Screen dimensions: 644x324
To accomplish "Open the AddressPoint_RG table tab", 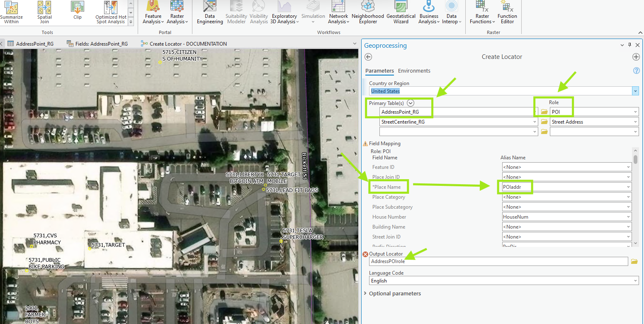I will pos(31,44).
